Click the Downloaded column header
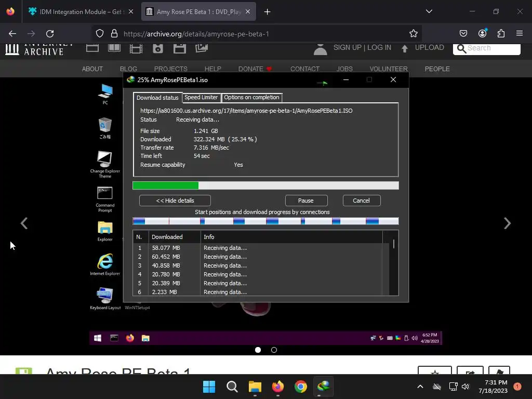The width and height of the screenshot is (532, 399). (175, 237)
